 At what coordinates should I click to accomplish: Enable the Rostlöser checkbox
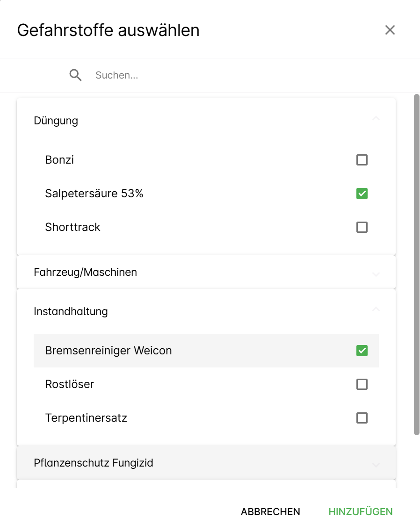(x=362, y=384)
